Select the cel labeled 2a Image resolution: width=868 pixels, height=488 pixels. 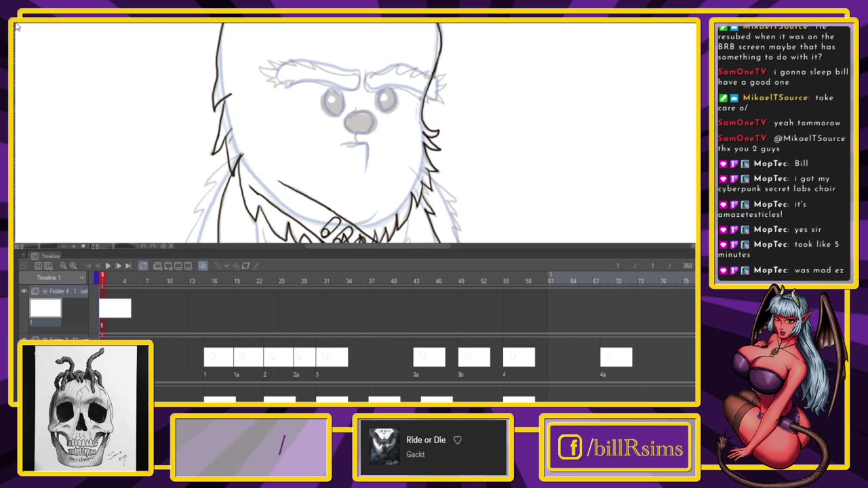pyautogui.click(x=304, y=357)
